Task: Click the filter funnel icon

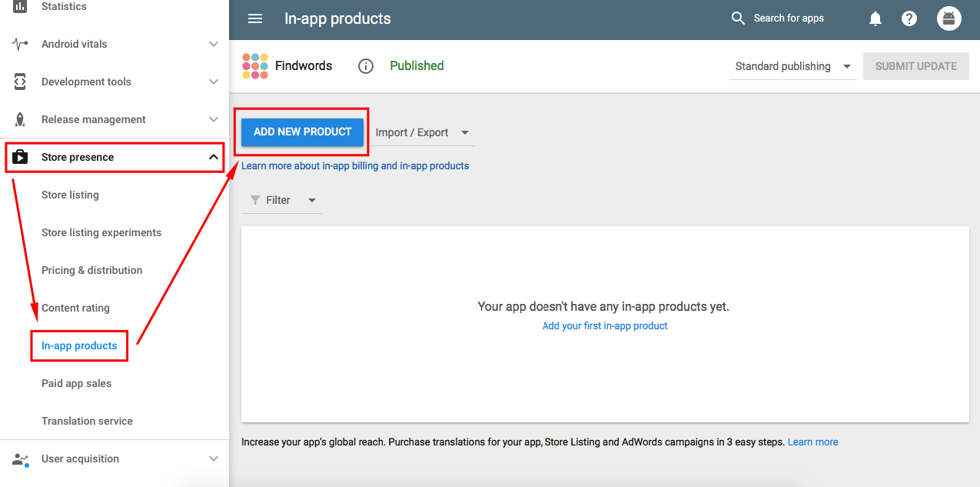Action: click(x=255, y=200)
